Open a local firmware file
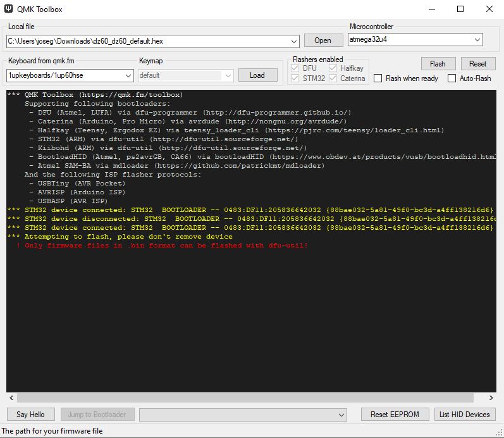 (x=323, y=41)
